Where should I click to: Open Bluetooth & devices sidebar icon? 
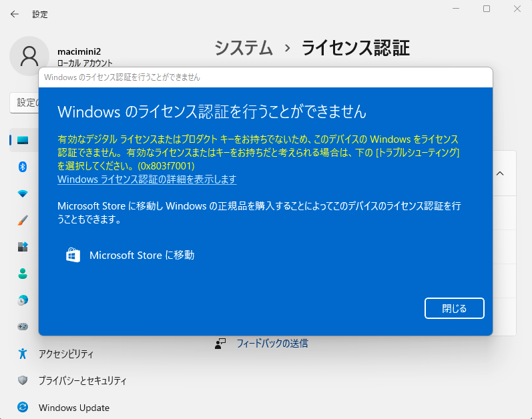coord(23,167)
